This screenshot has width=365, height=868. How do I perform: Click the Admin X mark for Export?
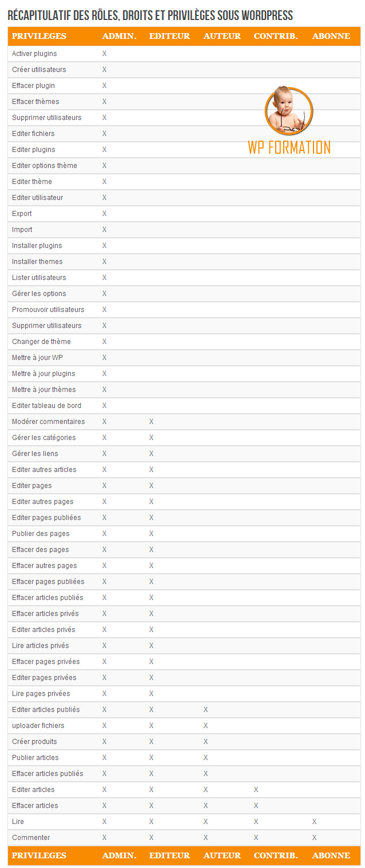[x=105, y=214]
